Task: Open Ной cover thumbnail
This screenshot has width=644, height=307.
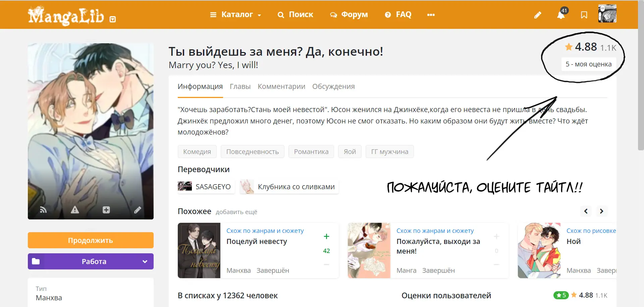Action: point(539,251)
